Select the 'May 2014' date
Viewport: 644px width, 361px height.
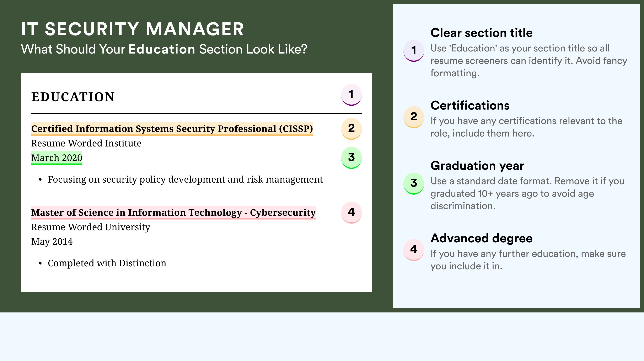[52, 242]
